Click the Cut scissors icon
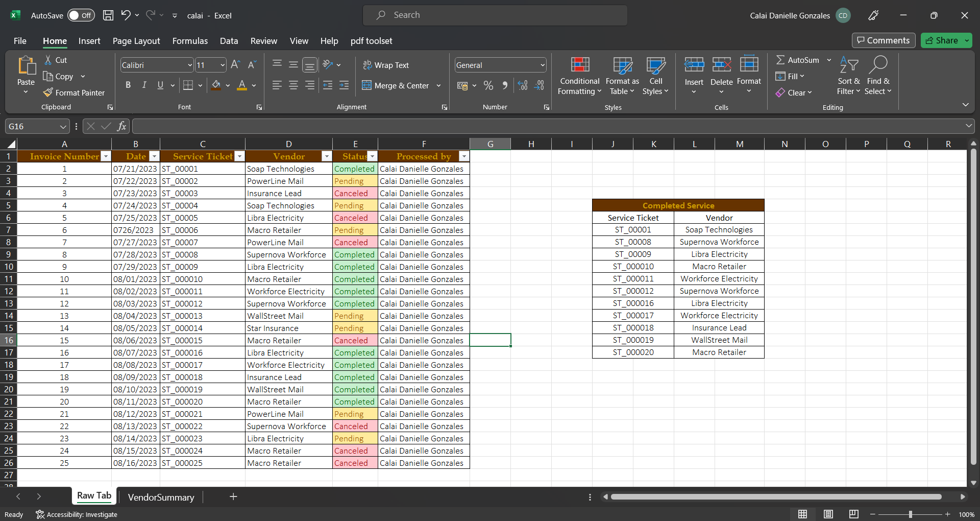 tap(48, 60)
